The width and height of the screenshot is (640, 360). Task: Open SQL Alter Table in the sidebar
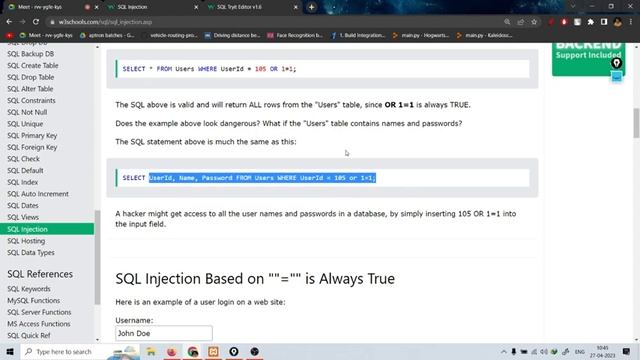30,89
